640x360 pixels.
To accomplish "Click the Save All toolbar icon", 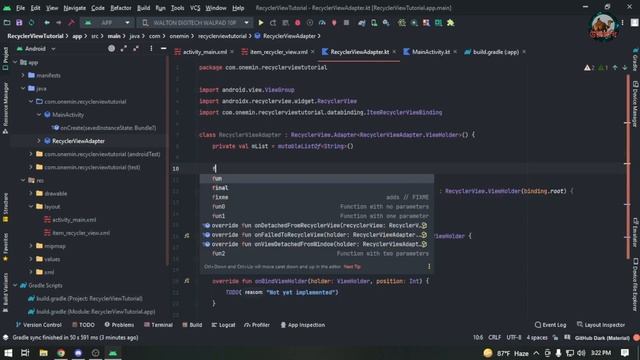I will [x=19, y=23].
